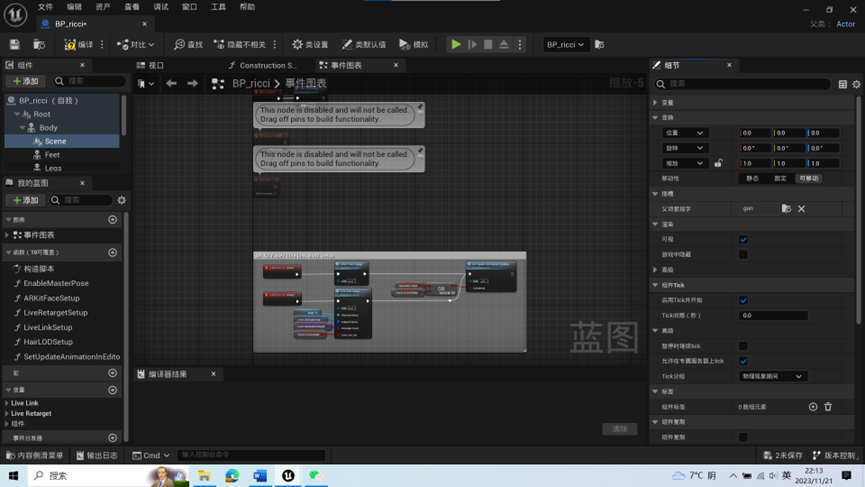Click 添加 button in 组件 panel
This screenshot has width=865, height=487.
pos(25,81)
